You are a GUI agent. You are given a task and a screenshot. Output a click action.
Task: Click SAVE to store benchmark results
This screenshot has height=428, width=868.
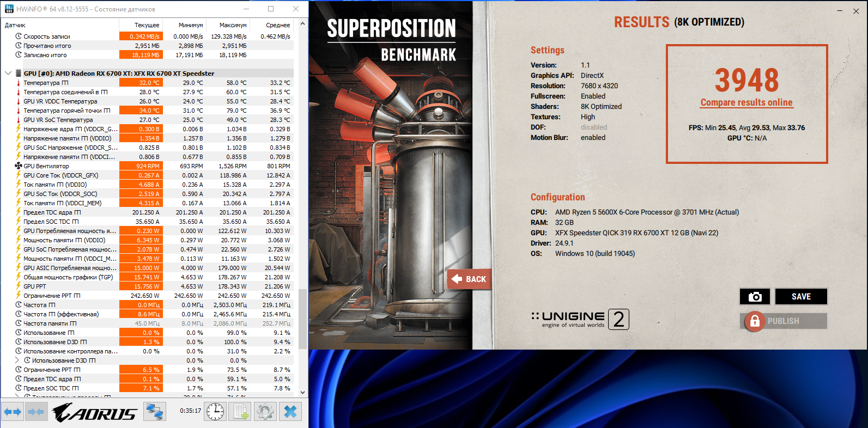[x=801, y=297]
